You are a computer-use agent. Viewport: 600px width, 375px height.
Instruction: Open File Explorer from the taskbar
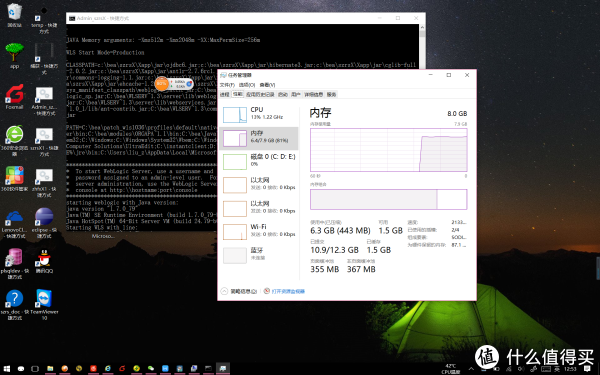[50, 368]
